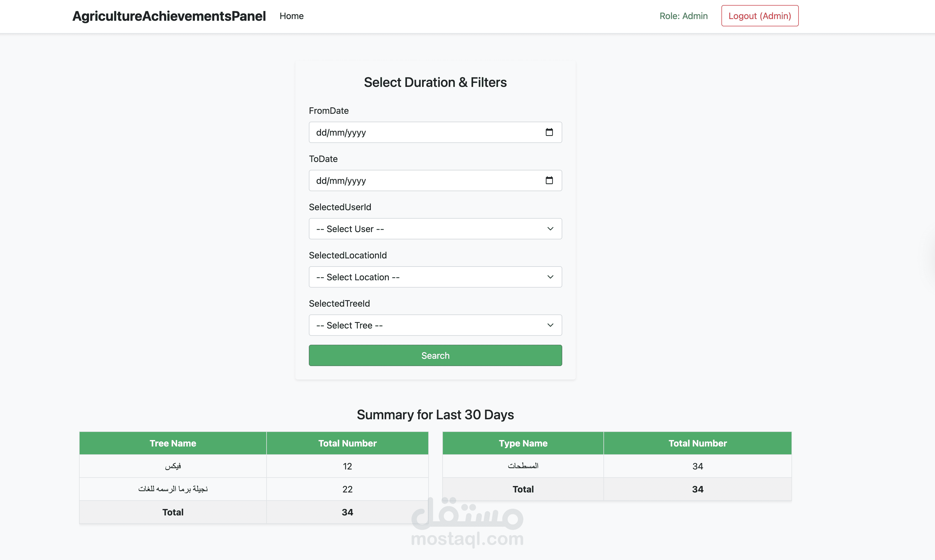Open the FromDate calendar picker icon
Screen dimensions: 935x560
pos(549,132)
